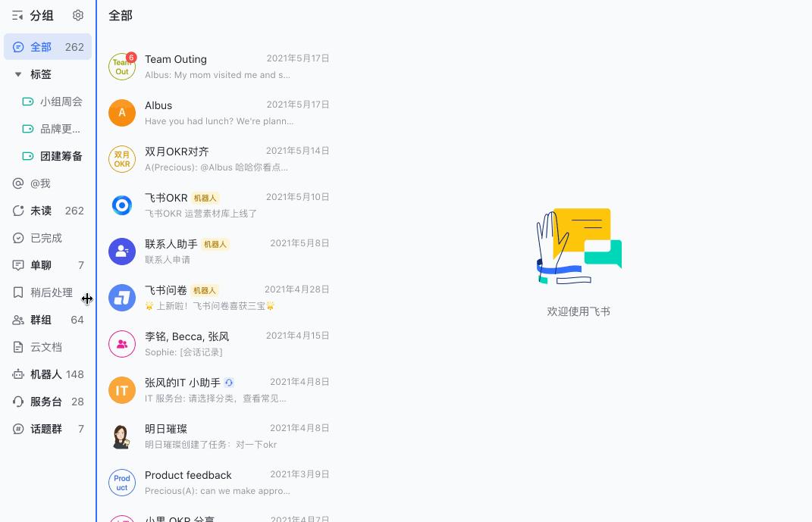This screenshot has height=522, width=812.
Task: Click the 品牌更... tag icon
Action: click(x=28, y=129)
